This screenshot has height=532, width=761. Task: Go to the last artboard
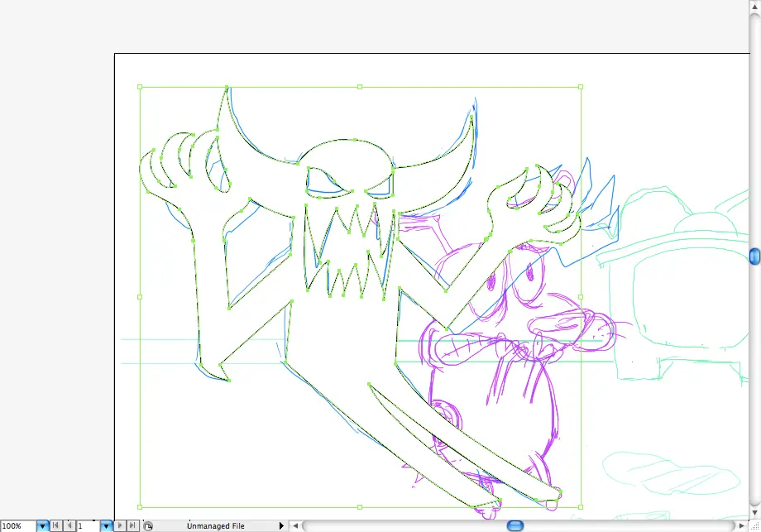[x=132, y=525]
